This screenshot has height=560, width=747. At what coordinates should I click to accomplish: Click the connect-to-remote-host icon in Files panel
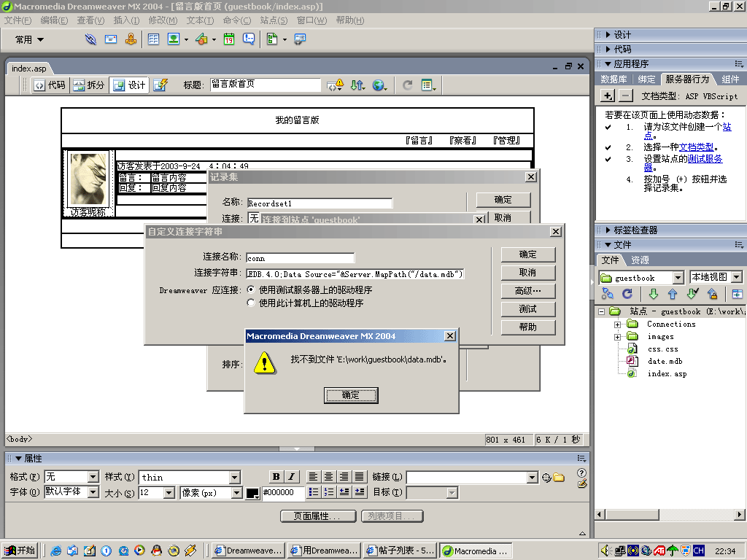(x=608, y=294)
